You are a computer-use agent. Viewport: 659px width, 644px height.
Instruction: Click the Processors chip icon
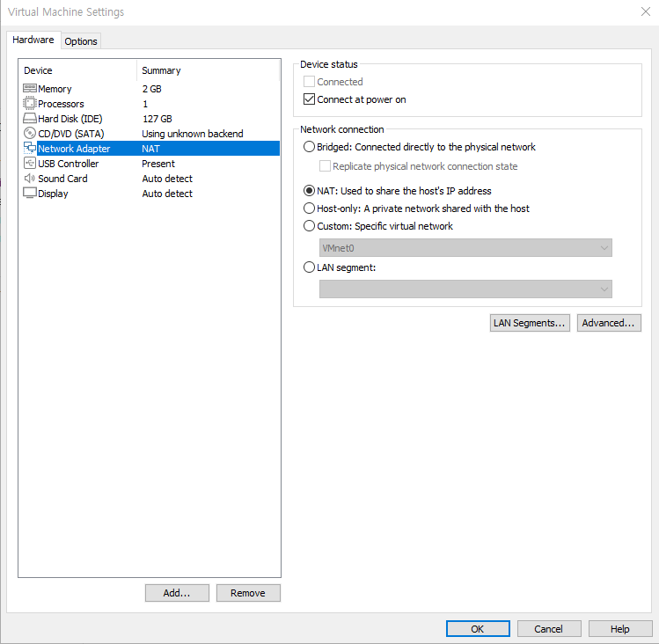click(29, 104)
